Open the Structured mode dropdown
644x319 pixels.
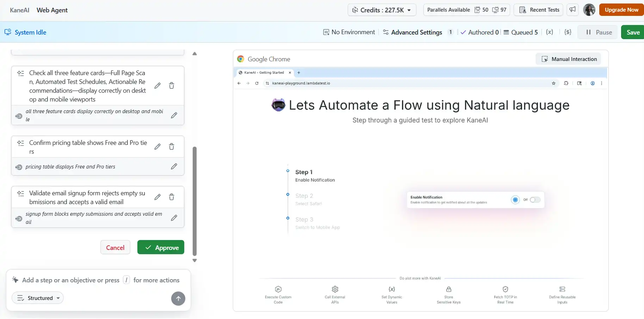point(38,298)
